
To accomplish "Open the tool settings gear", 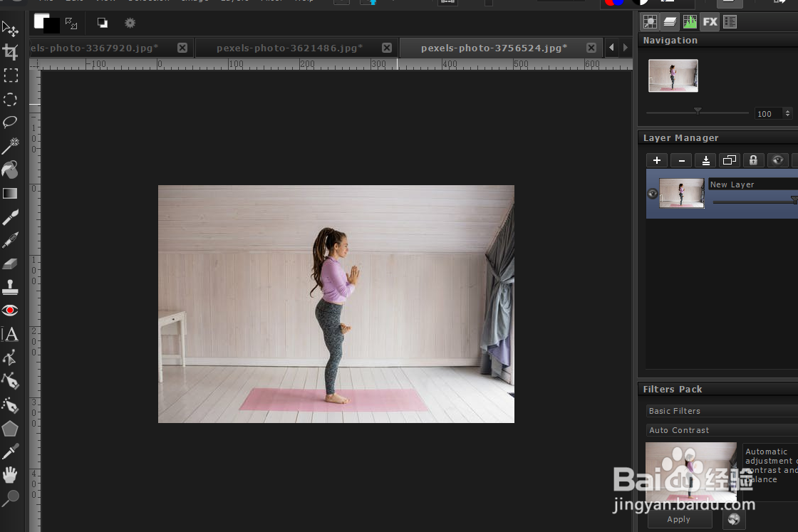I will 130,23.
